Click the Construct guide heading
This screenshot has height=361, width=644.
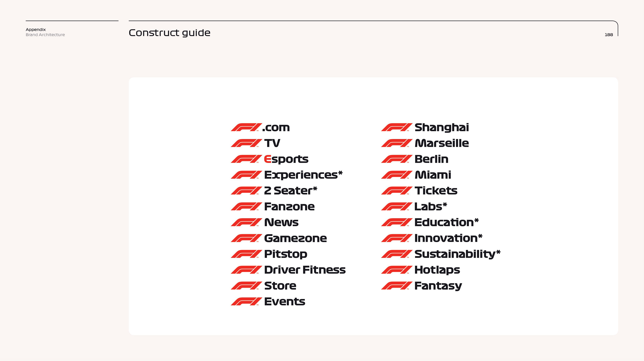point(169,33)
